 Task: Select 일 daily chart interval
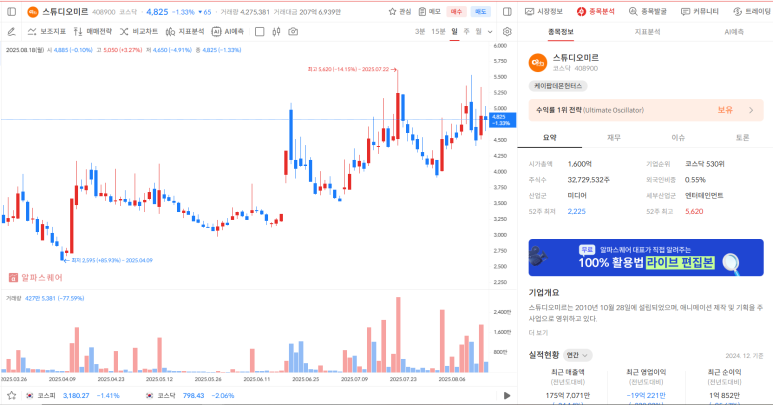click(455, 32)
